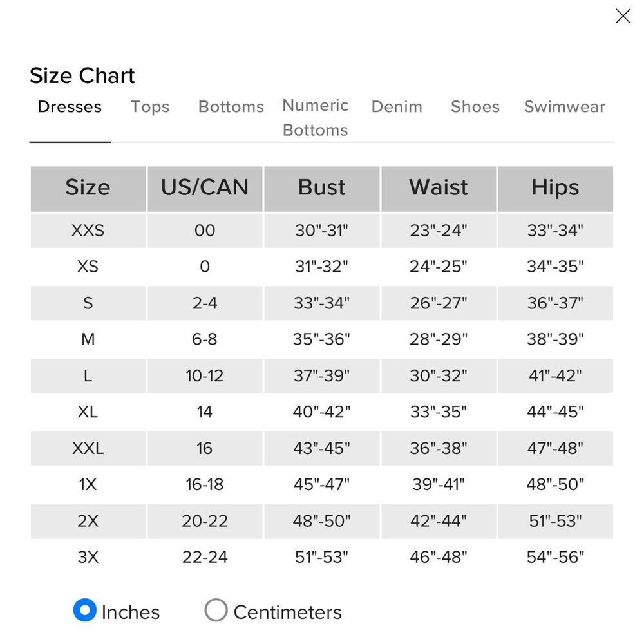Open the Swimwear size tab
The width and height of the screenshot is (644, 644).
pos(565,107)
